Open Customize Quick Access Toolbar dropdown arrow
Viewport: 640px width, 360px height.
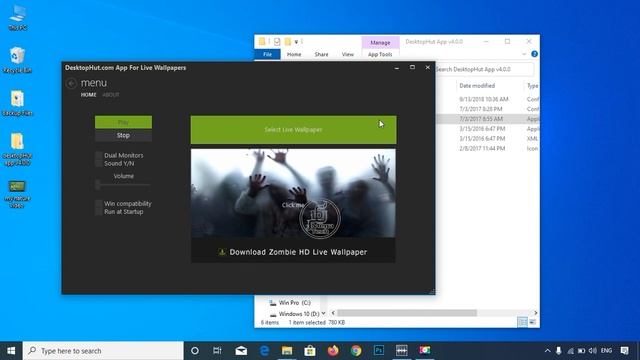296,42
